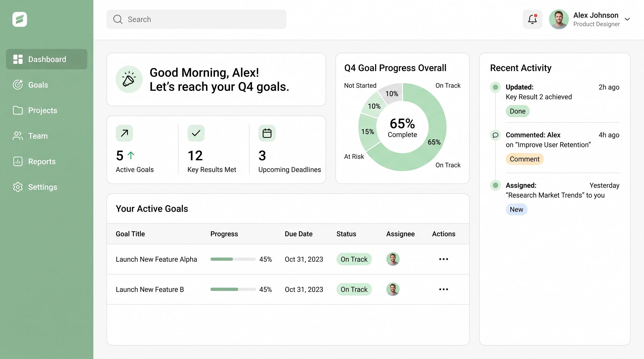Focus the Search input field
The width and height of the screenshot is (644, 359).
pyautogui.click(x=197, y=19)
